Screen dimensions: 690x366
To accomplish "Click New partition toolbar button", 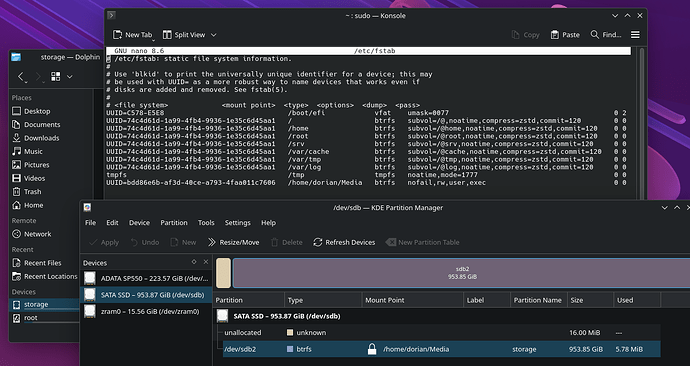I will point(183,242).
